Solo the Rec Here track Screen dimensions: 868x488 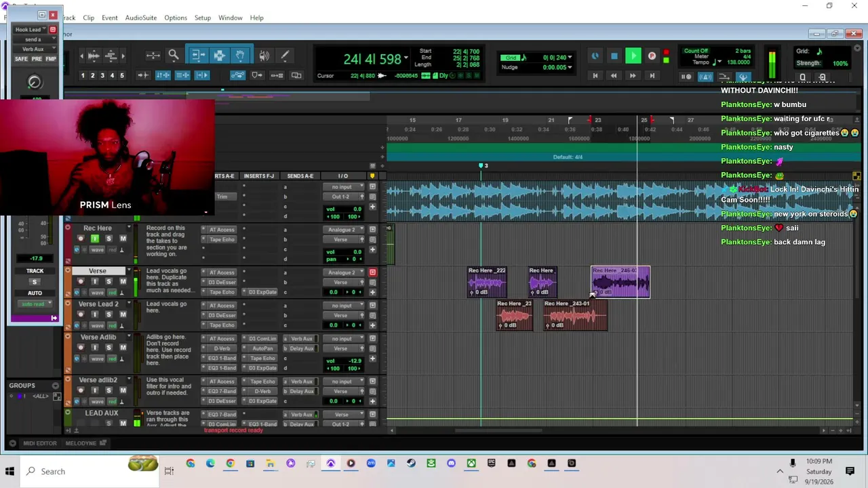(108, 239)
